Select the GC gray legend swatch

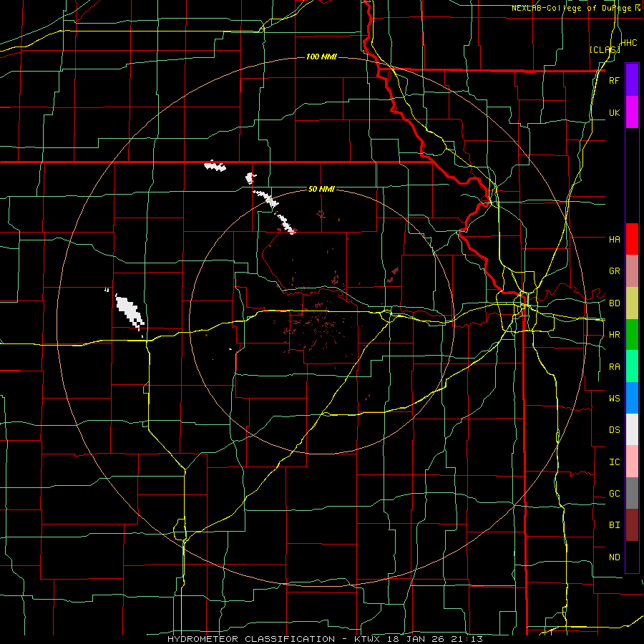pos(632,493)
